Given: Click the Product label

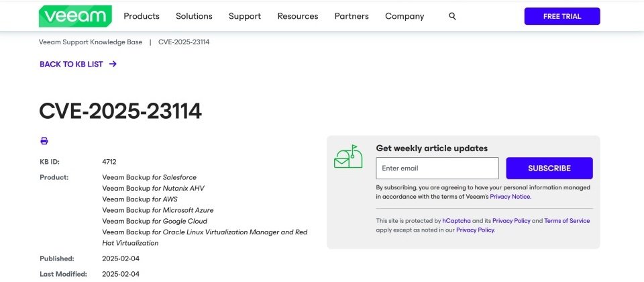Looking at the screenshot, I should pos(54,177).
